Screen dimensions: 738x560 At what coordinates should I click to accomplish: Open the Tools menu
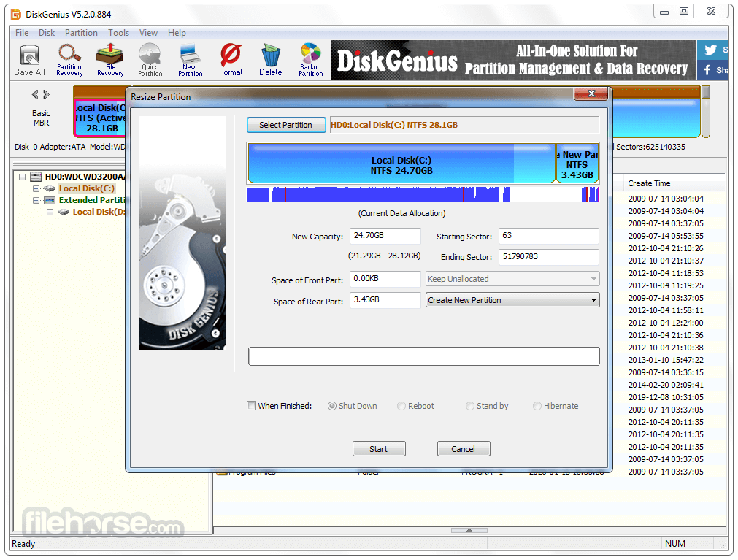pyautogui.click(x=118, y=33)
